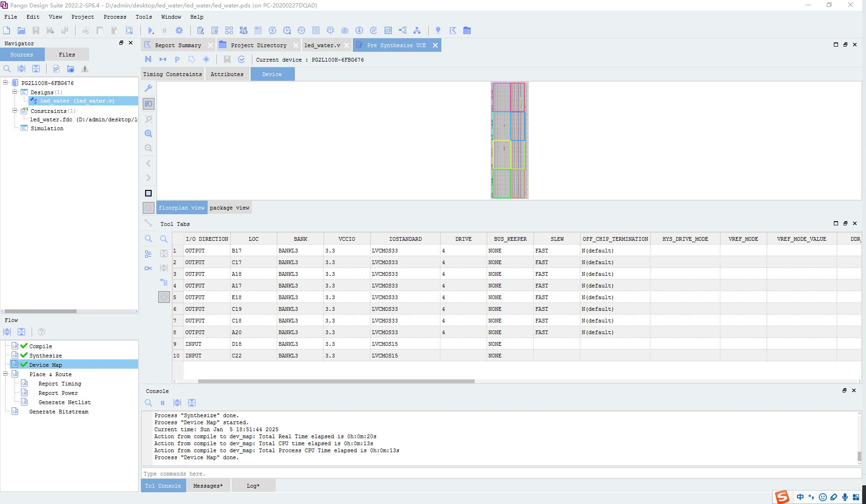Run the flow with the play icon

(151, 30)
